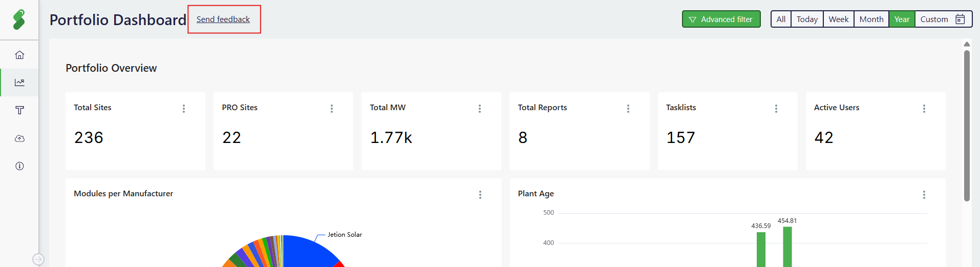This screenshot has width=980, height=267.
Task: Click the vertical scrollbar thumb
Action: pos(967,126)
